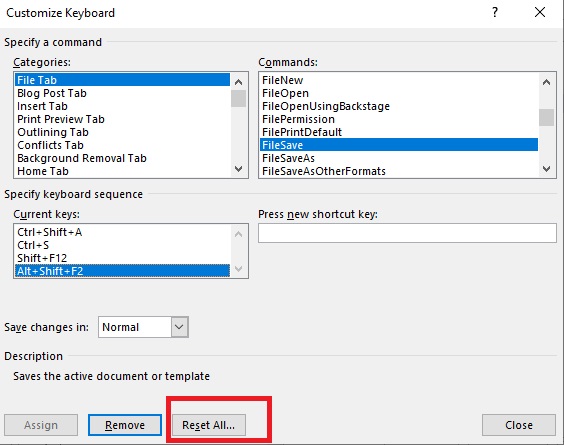Select Insert Tab category

[42, 106]
